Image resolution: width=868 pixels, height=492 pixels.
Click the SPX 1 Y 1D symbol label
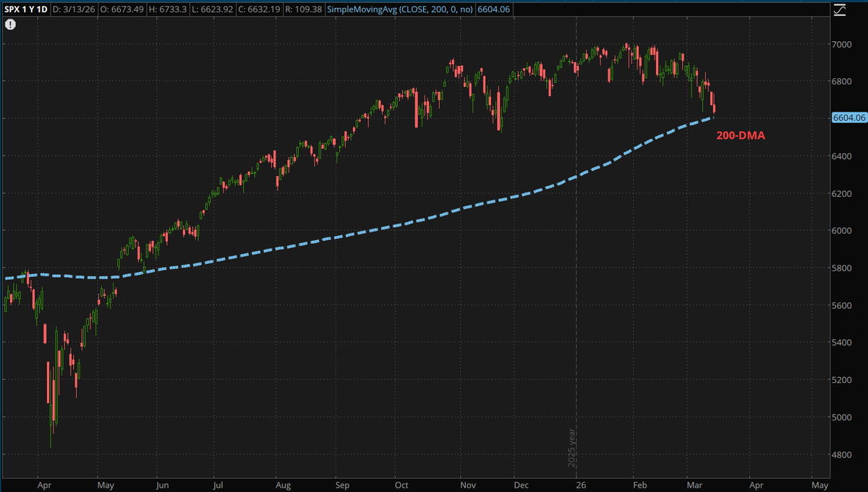click(x=27, y=9)
